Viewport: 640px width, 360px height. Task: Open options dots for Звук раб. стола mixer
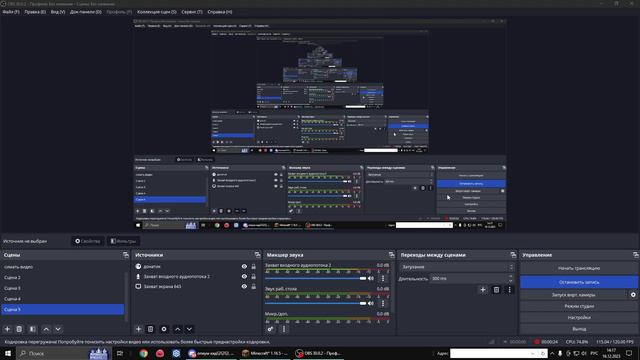(x=383, y=303)
